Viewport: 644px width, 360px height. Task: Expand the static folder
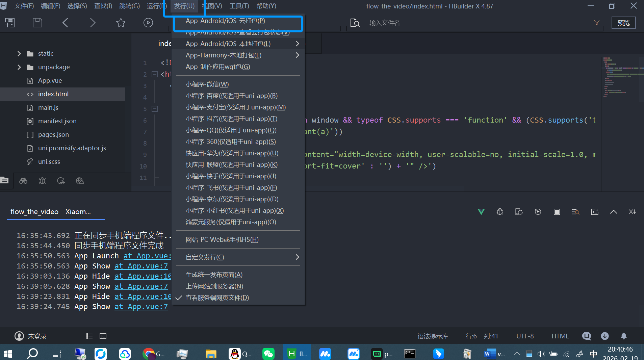point(19,53)
